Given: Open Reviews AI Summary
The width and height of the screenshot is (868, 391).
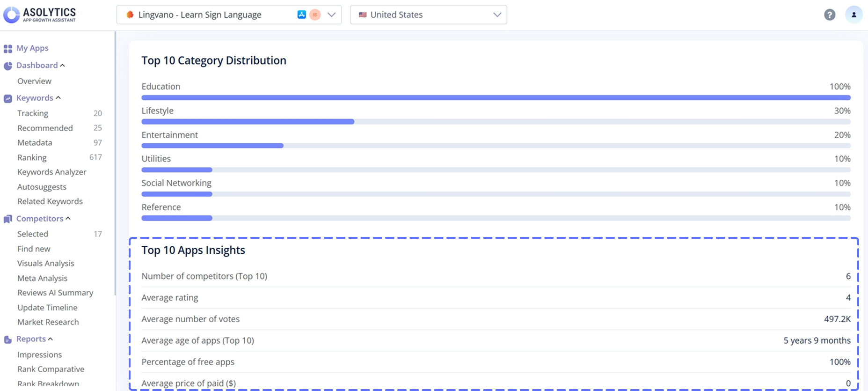Looking at the screenshot, I should click(55, 293).
